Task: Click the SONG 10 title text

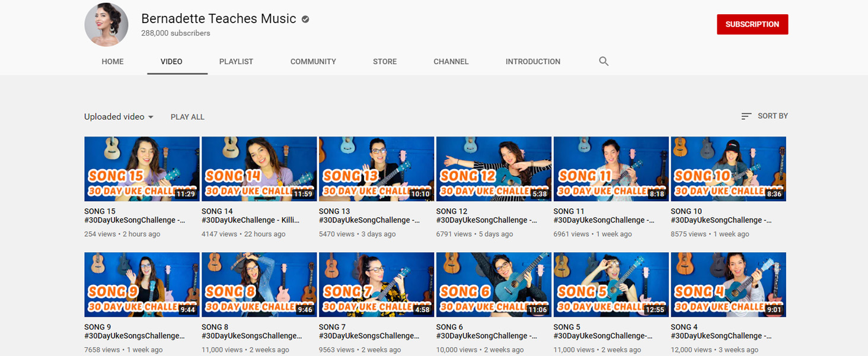Action: (x=721, y=215)
